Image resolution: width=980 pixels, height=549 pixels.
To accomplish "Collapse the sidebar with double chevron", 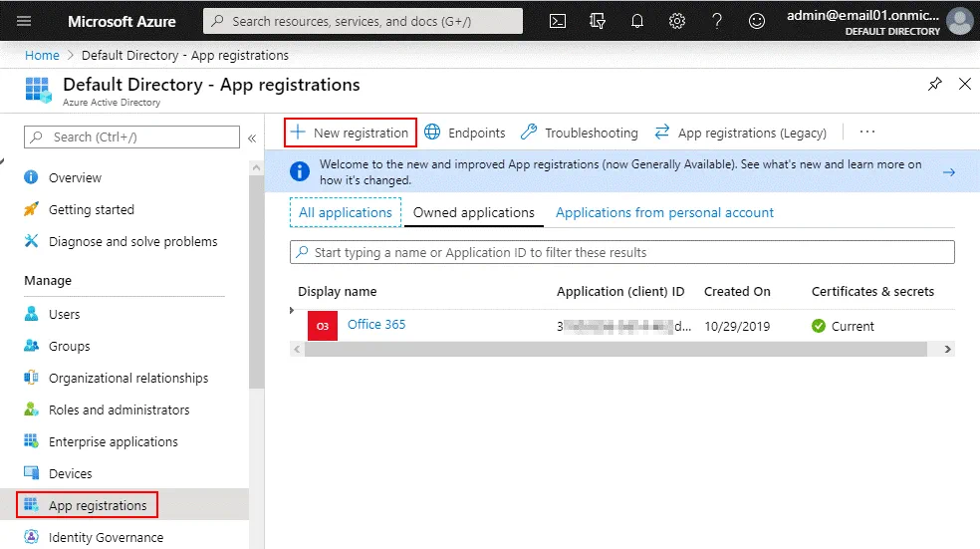I will point(252,138).
